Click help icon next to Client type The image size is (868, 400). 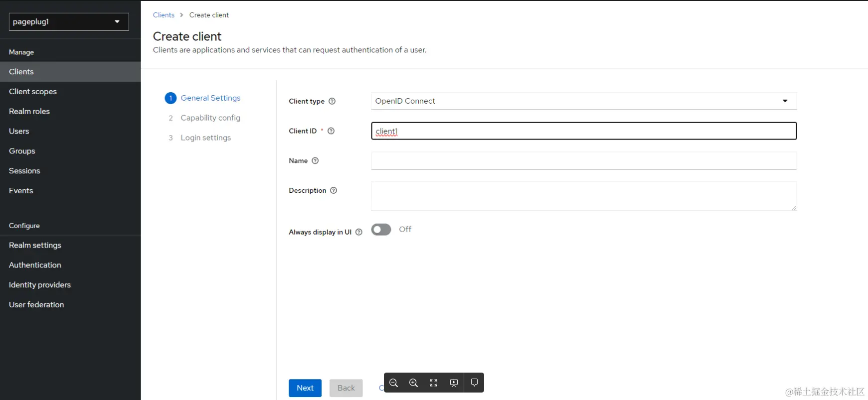[x=332, y=101]
